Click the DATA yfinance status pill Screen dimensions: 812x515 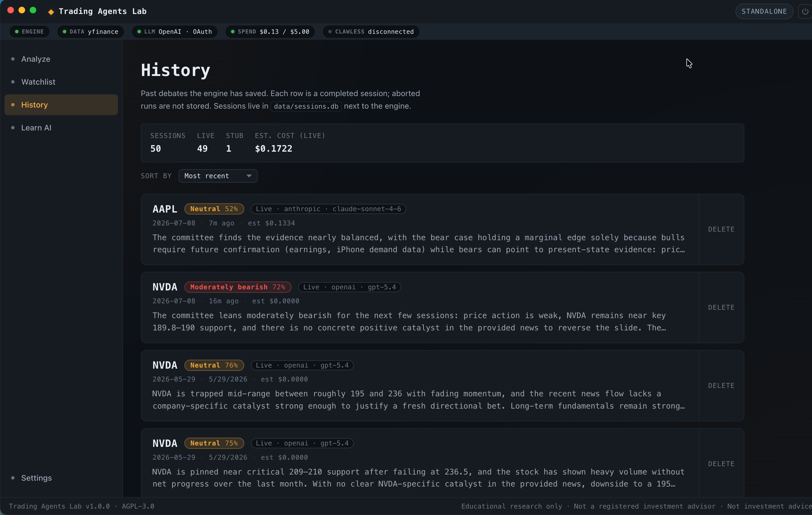(x=90, y=32)
